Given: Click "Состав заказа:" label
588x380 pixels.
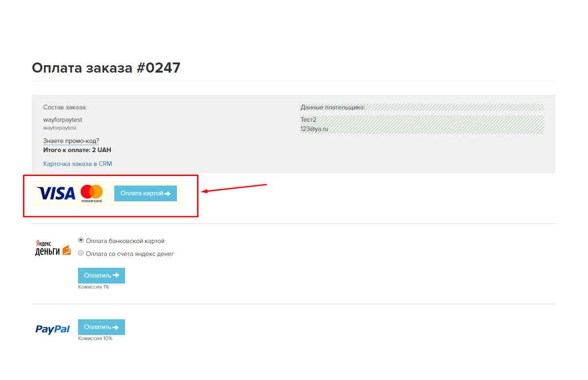Looking at the screenshot, I should click(x=65, y=107).
